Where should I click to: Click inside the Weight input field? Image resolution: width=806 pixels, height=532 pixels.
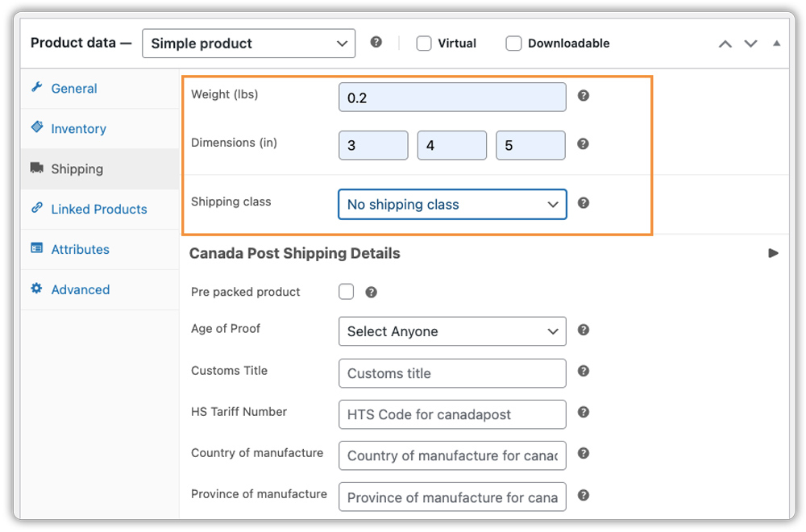click(x=451, y=96)
